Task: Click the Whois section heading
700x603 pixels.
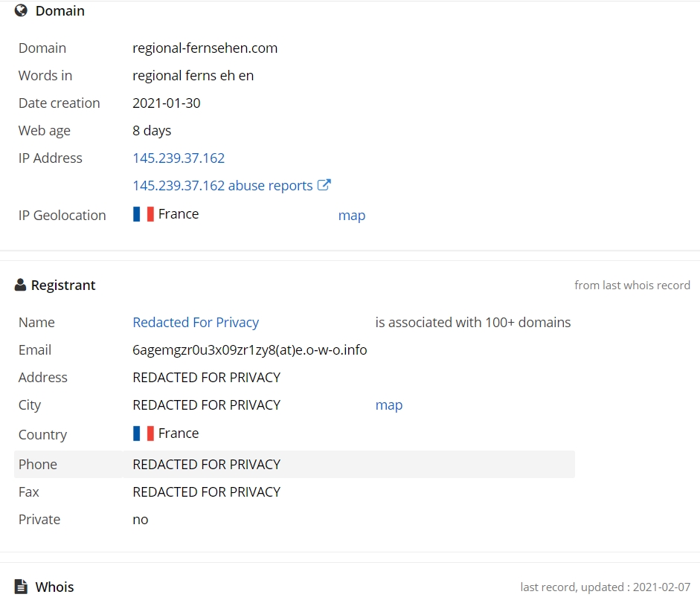Action: click(54, 587)
